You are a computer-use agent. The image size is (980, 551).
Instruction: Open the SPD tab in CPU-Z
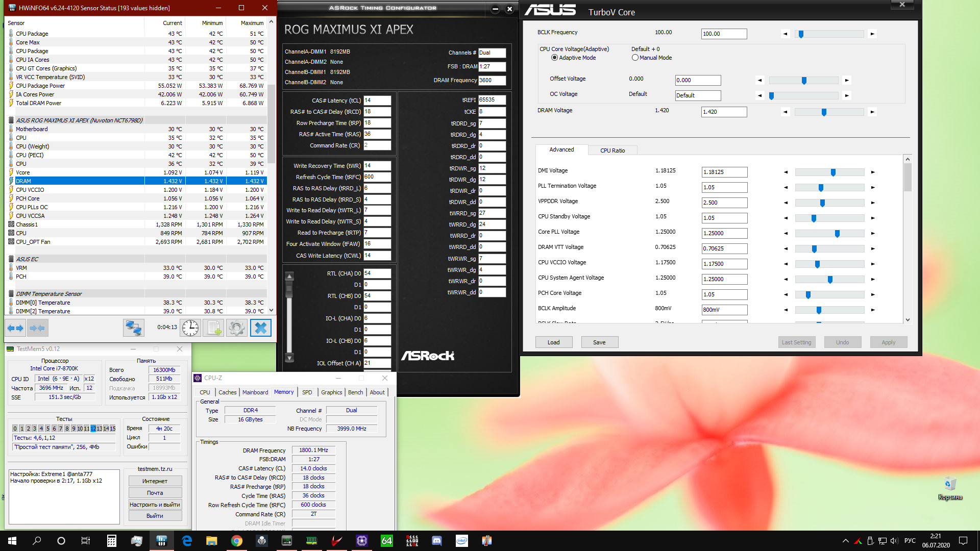coord(307,392)
